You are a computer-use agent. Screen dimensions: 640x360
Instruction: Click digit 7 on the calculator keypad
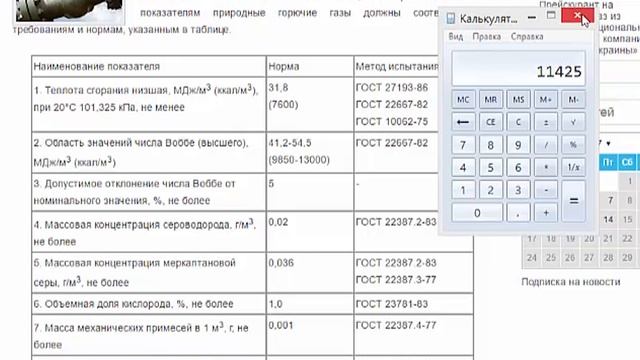463,145
